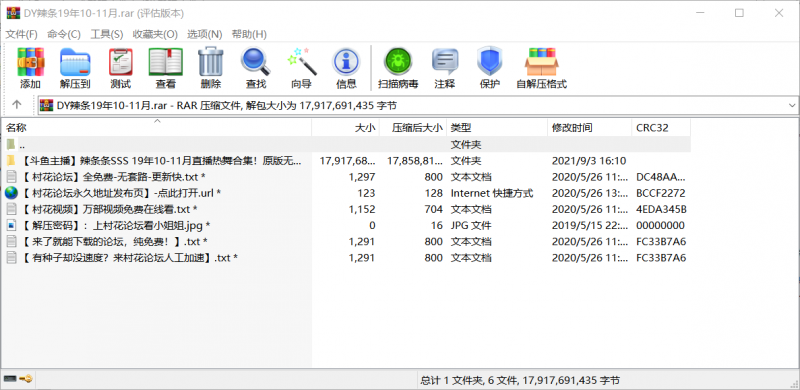Select 村花视频 万部视频免费在线看.txt name
This screenshot has height=390, width=800.
click(x=110, y=209)
